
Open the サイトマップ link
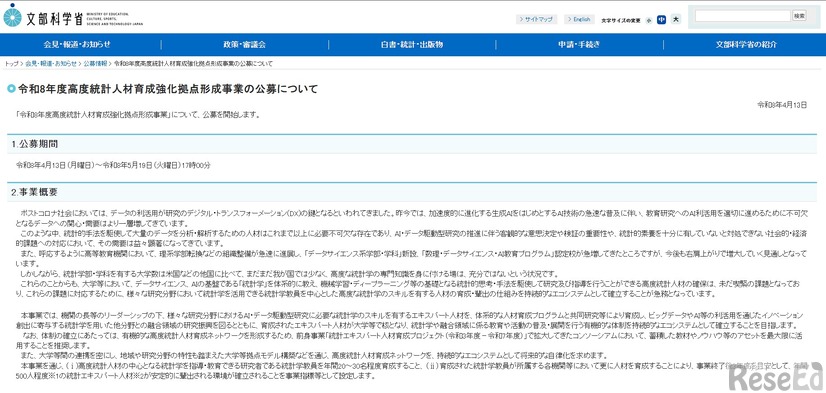tap(536, 19)
